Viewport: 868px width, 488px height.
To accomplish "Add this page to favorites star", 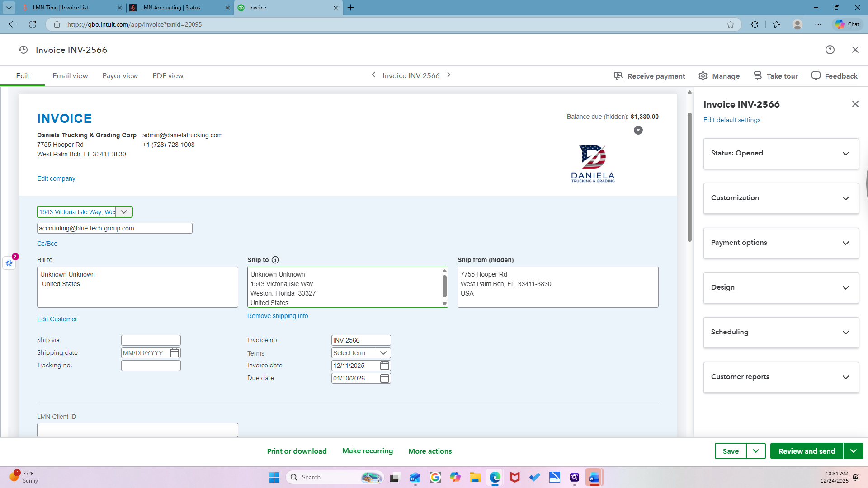I will [x=731, y=24].
